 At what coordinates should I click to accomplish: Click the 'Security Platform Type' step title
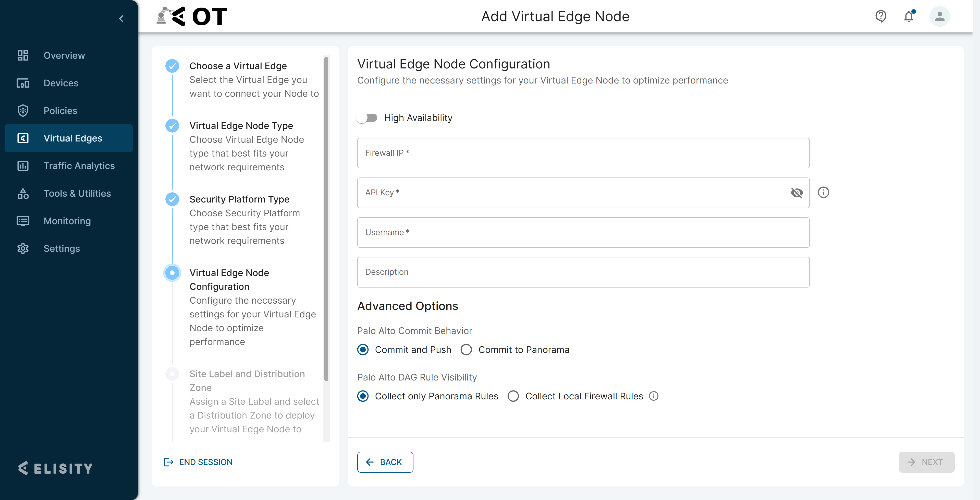tap(239, 199)
